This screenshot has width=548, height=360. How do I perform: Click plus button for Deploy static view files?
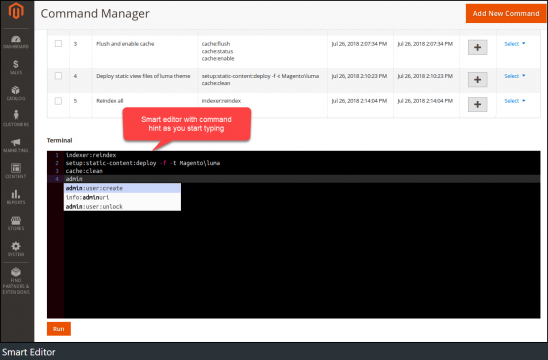[477, 80]
